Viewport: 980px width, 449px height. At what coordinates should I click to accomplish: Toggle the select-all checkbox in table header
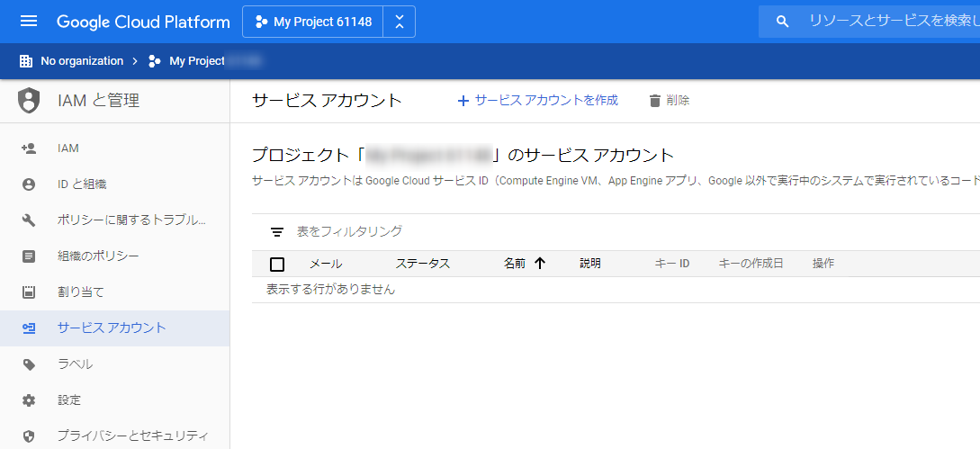pos(277,264)
